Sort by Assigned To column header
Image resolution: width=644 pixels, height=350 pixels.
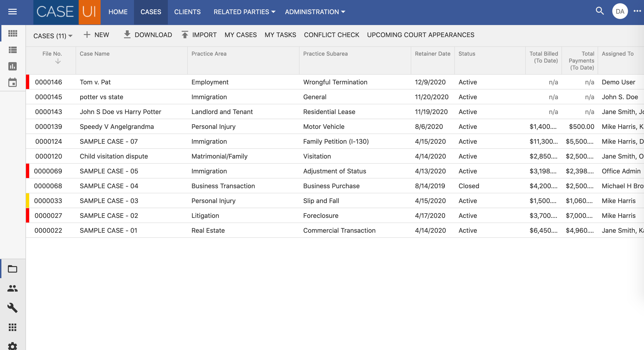tap(618, 54)
